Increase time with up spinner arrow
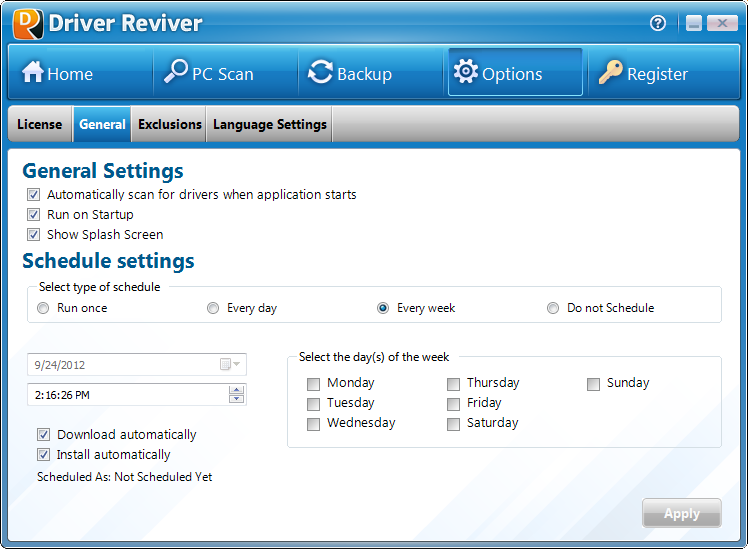 pyautogui.click(x=237, y=390)
